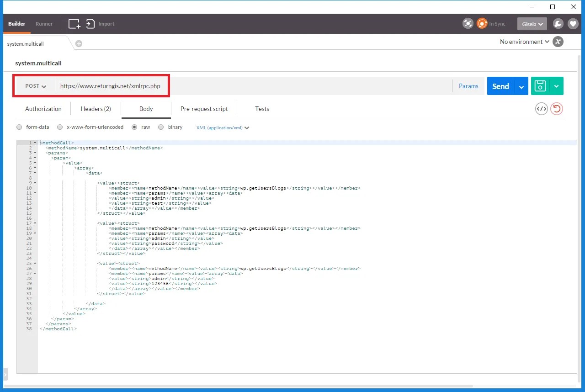Open the Gisela user account dropdown

coord(532,24)
